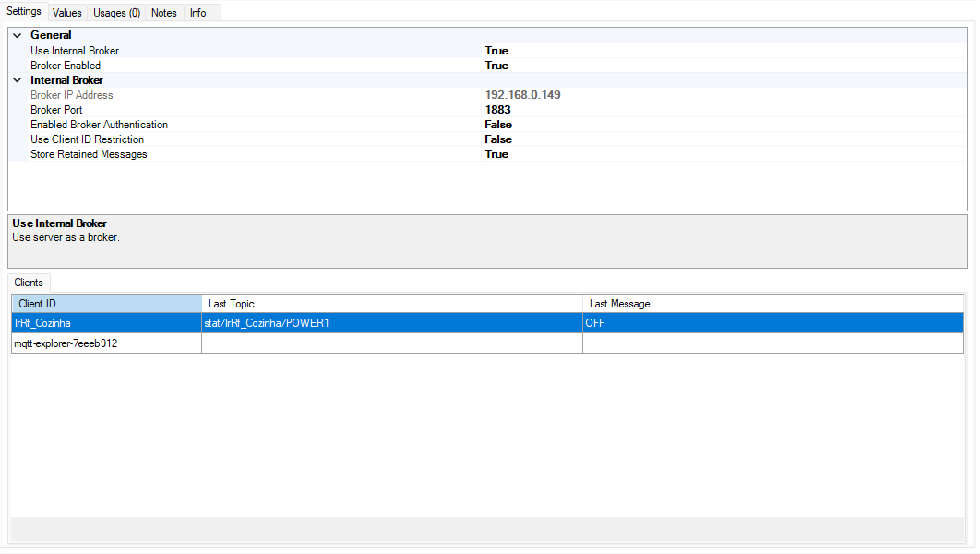Open the Usages (0) tab

(116, 13)
